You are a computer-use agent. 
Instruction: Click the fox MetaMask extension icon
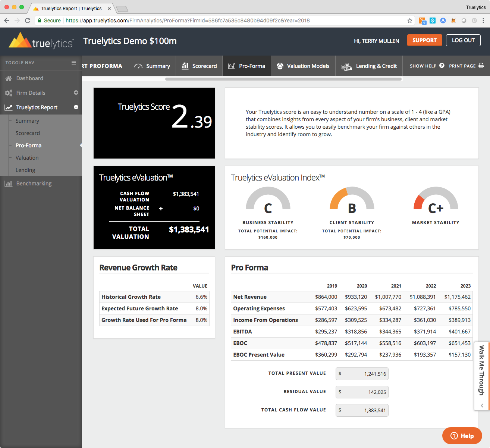453,21
